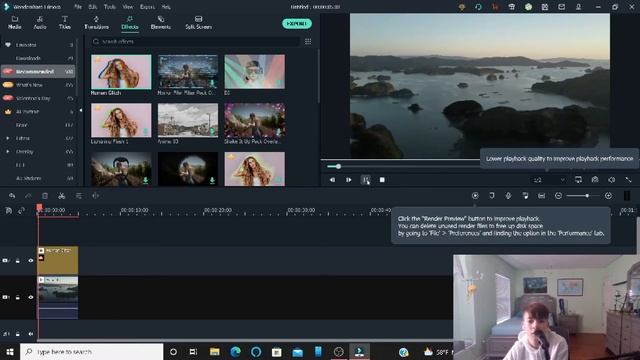Image resolution: width=640 pixels, height=360 pixels.
Task: Download the Shake It Up Pack Overlay effect
Action: tap(279, 132)
